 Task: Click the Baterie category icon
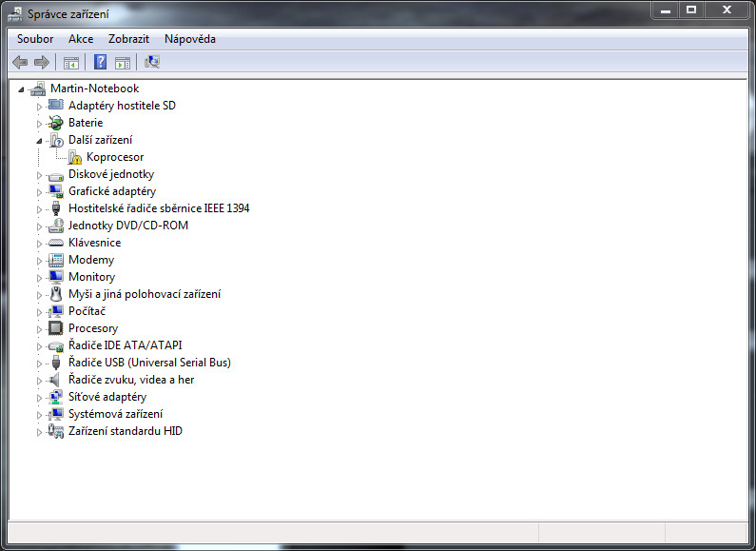(x=56, y=123)
